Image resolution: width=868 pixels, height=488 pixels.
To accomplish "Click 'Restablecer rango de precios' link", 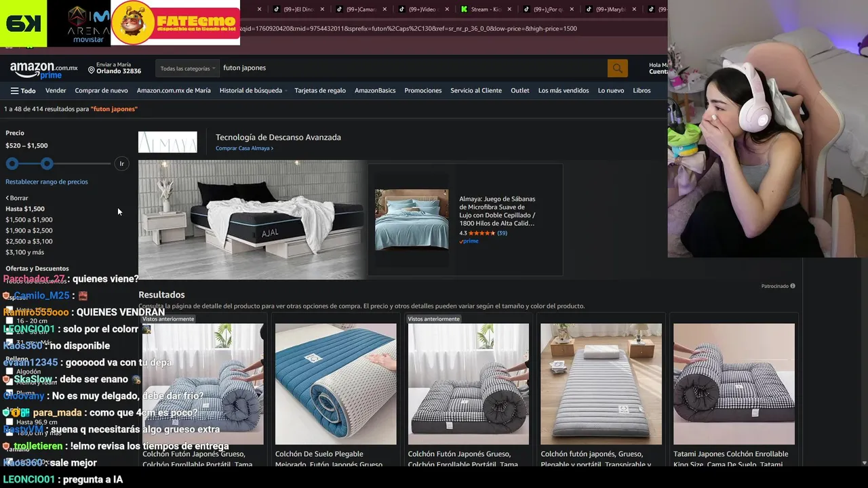I will 47,182.
